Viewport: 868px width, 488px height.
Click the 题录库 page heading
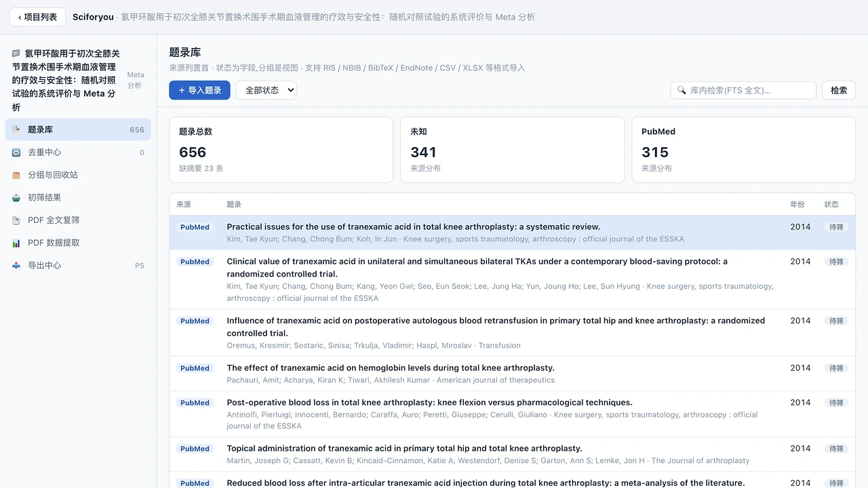pos(185,52)
